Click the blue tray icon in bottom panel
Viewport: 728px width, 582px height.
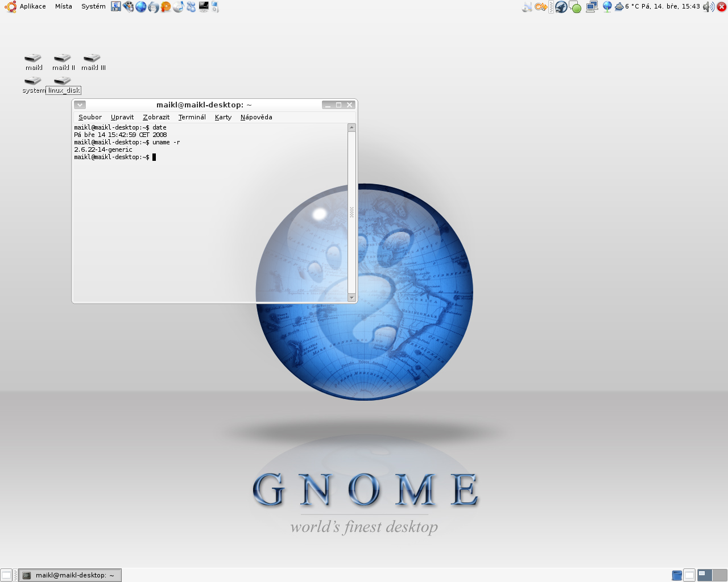coord(677,575)
